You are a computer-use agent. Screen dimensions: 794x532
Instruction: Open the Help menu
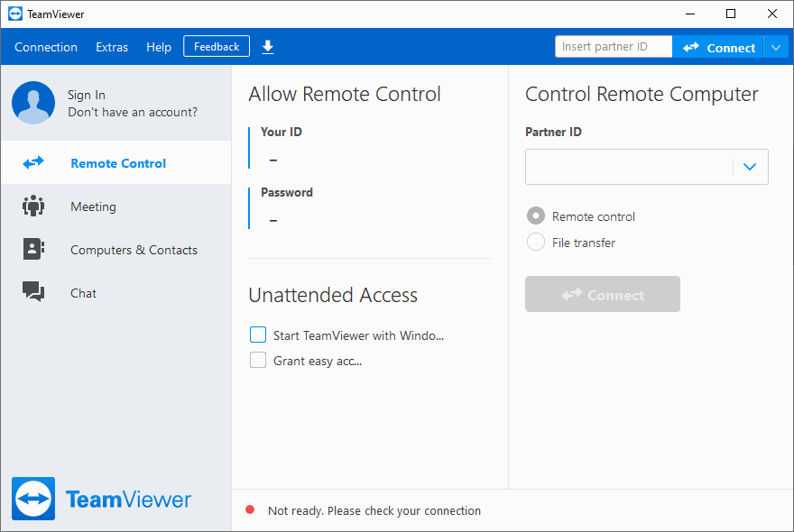pos(159,47)
